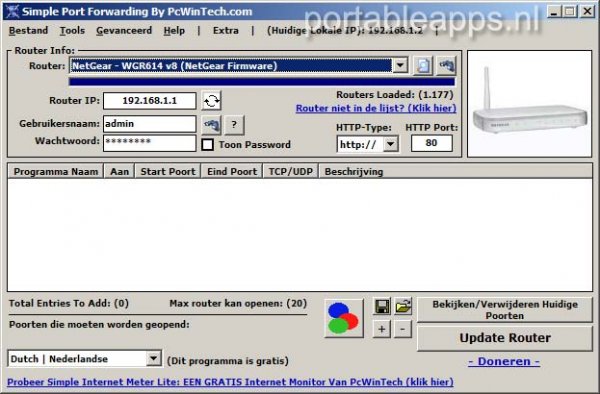600x394 pixels.
Task: Click the Wachtwoord input field
Action: [150, 142]
